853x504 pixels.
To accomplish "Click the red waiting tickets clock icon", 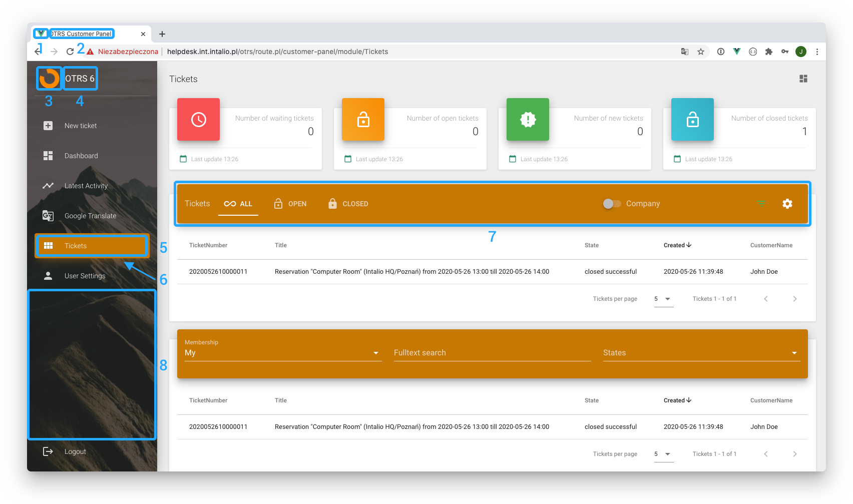I will pyautogui.click(x=199, y=120).
